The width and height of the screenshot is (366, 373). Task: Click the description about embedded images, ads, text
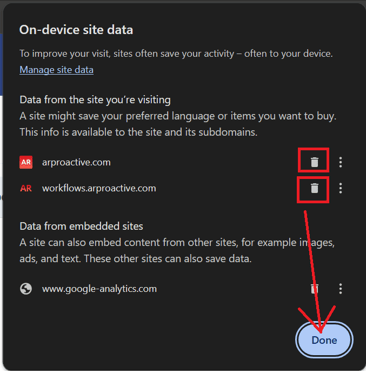click(x=177, y=250)
